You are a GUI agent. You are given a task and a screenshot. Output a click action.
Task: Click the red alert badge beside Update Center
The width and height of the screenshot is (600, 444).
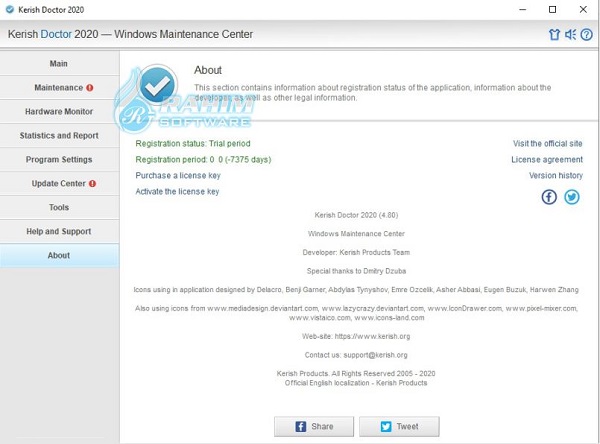coord(92,183)
